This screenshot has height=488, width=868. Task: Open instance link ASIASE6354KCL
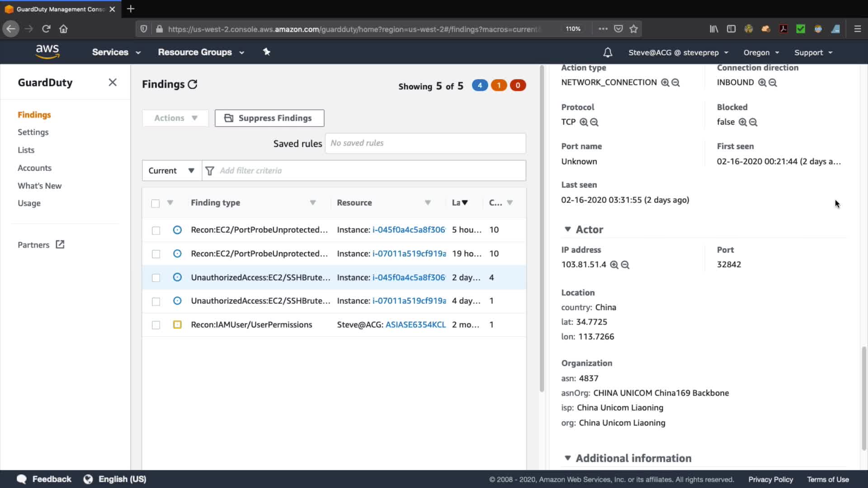tap(415, 325)
